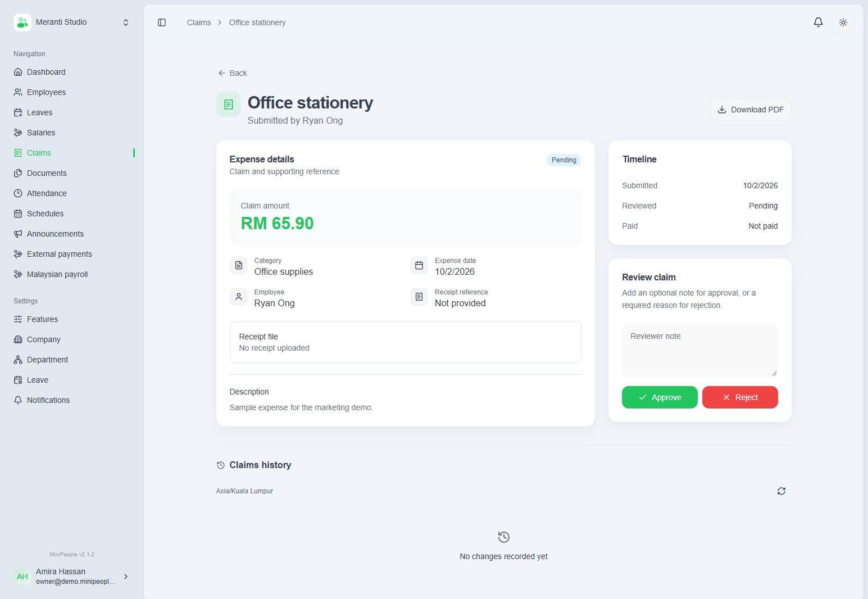This screenshot has width=868, height=599.
Task: Click the Expense date calendar icon
Action: tap(419, 265)
